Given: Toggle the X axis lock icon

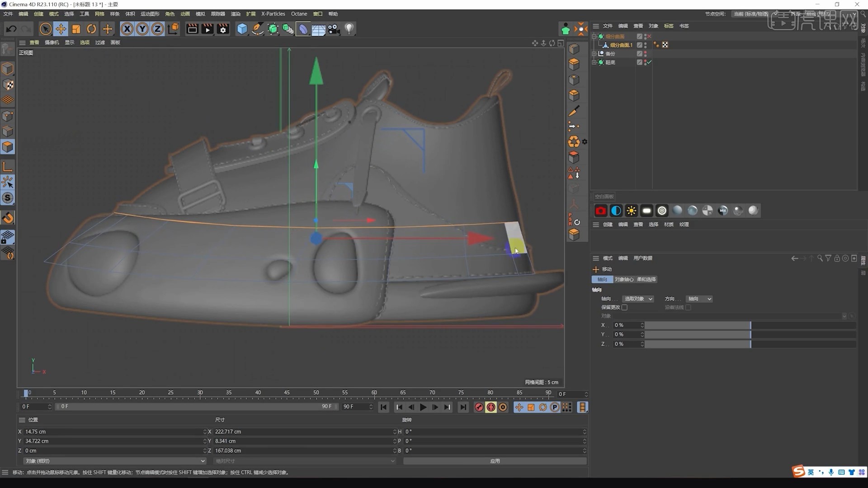Looking at the screenshot, I should click(x=127, y=28).
